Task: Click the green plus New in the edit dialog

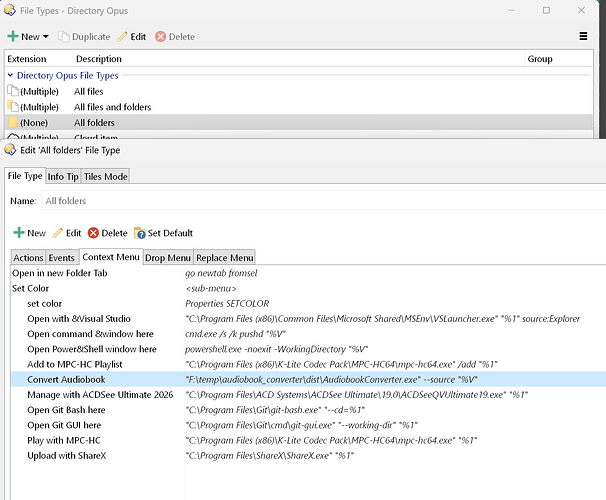Action: 29,233
